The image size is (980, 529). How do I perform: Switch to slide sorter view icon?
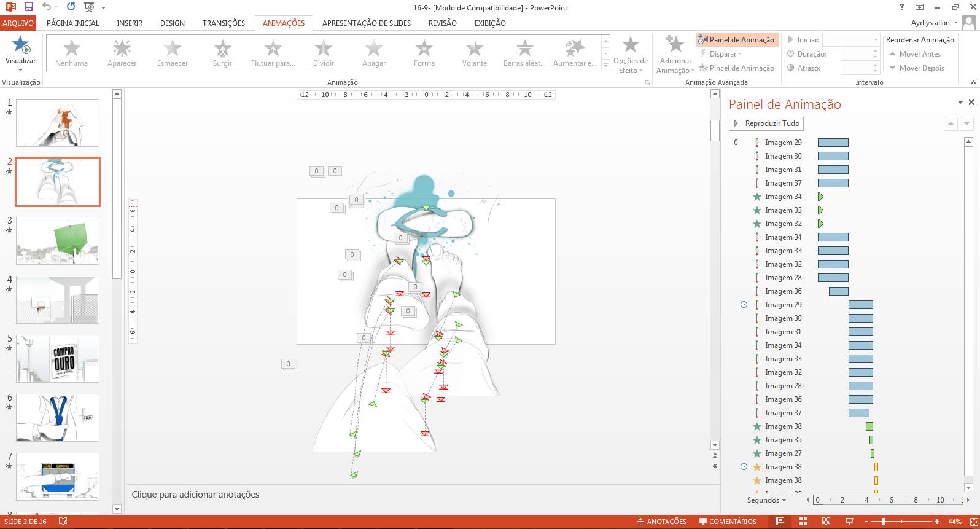pyautogui.click(x=803, y=522)
